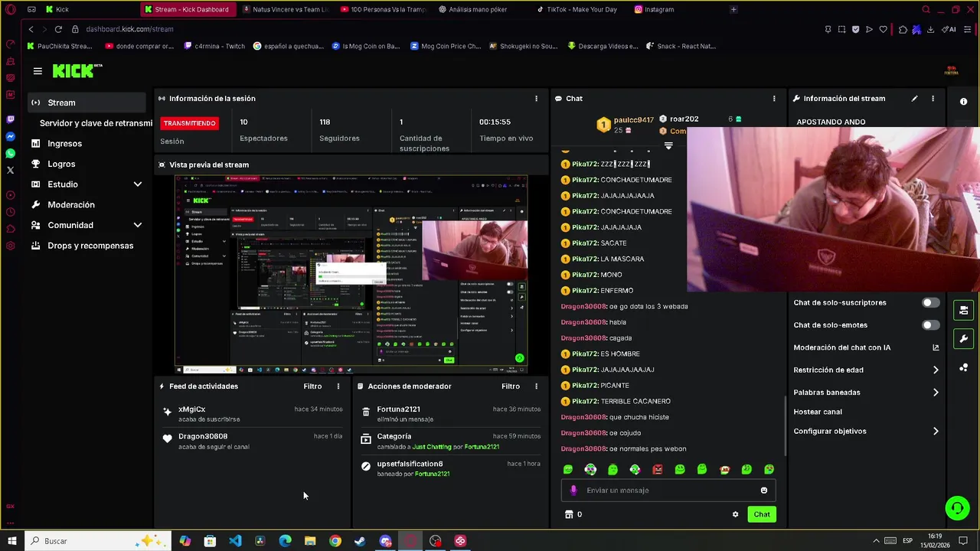Show hidden system tray icons
Image resolution: width=980 pixels, height=551 pixels.
click(876, 541)
